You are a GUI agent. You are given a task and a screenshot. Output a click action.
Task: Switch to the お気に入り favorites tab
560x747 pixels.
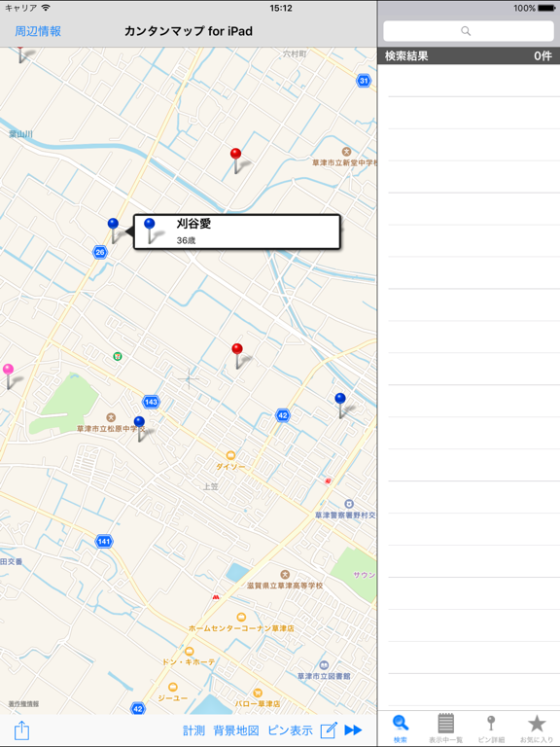tap(537, 729)
